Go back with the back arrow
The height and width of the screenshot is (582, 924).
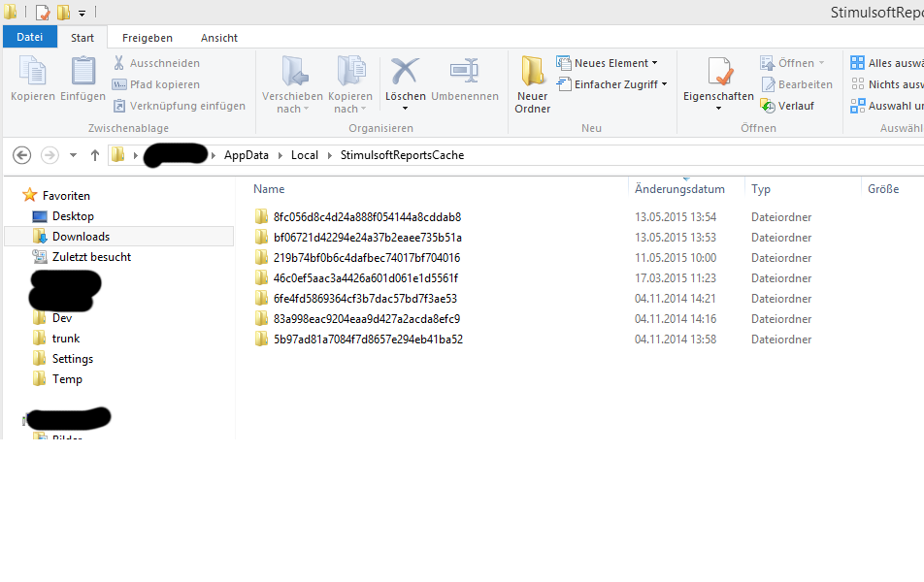coord(21,155)
